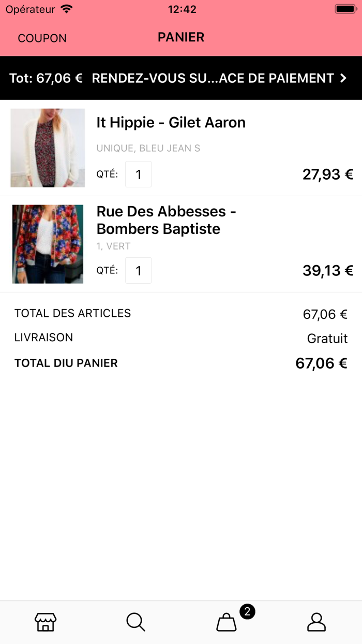Open the user account tab icon

click(316, 622)
